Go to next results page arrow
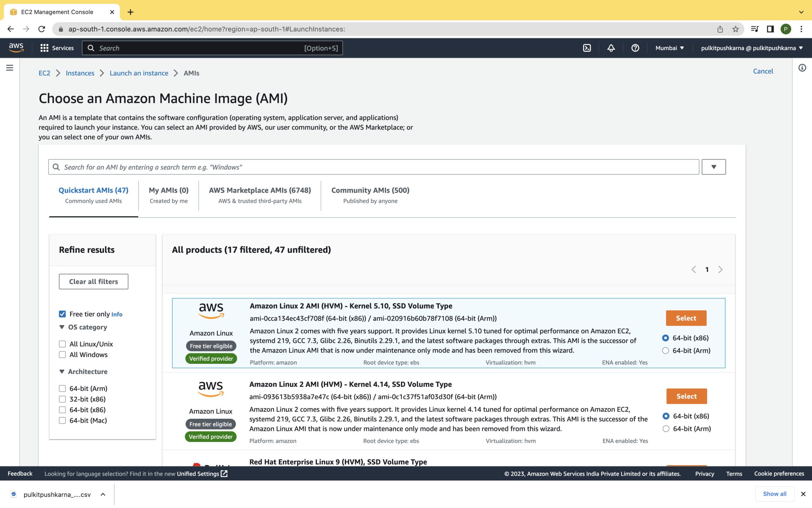Image resolution: width=812 pixels, height=508 pixels. coord(720,269)
